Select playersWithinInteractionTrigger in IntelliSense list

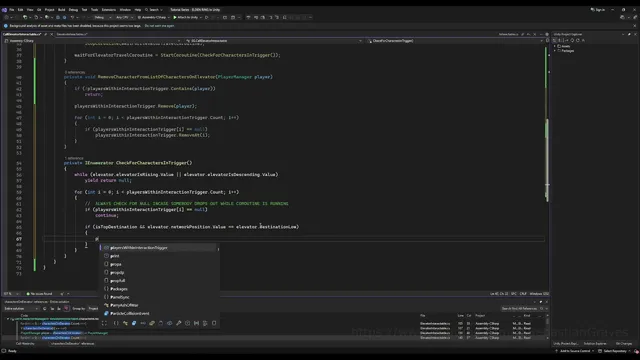(158, 248)
